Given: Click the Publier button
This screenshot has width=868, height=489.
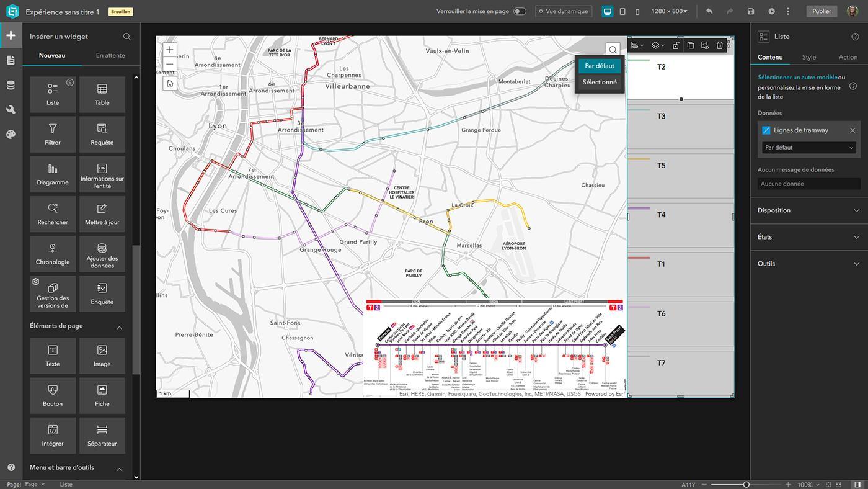Looking at the screenshot, I should point(821,11).
